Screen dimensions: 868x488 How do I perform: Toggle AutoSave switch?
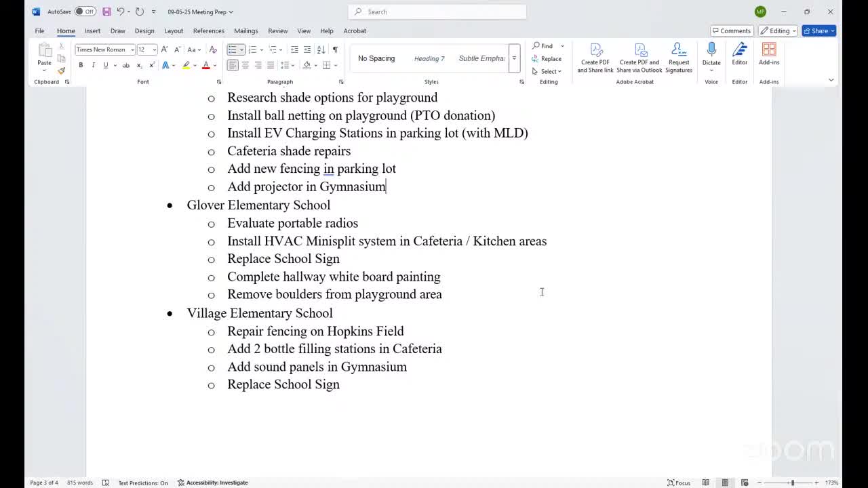click(85, 12)
